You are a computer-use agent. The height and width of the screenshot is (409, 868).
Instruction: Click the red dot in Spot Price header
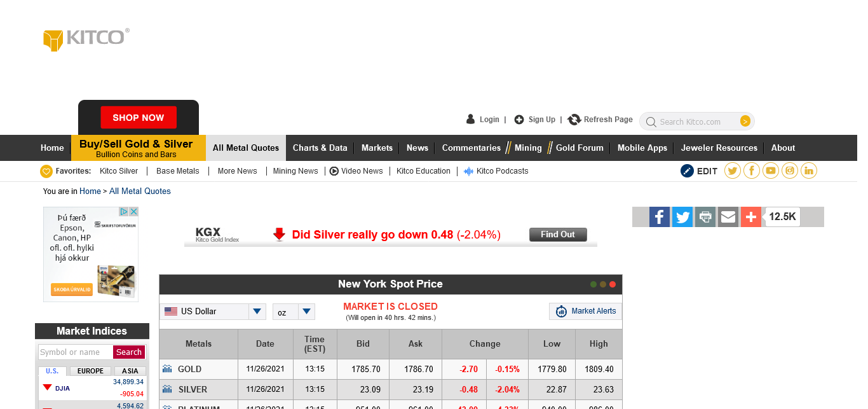(x=613, y=284)
